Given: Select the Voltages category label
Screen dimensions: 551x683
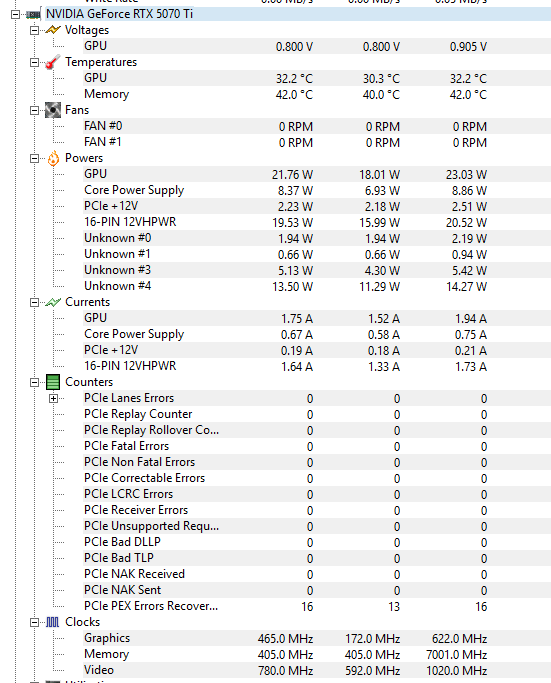Looking at the screenshot, I should tap(87, 30).
